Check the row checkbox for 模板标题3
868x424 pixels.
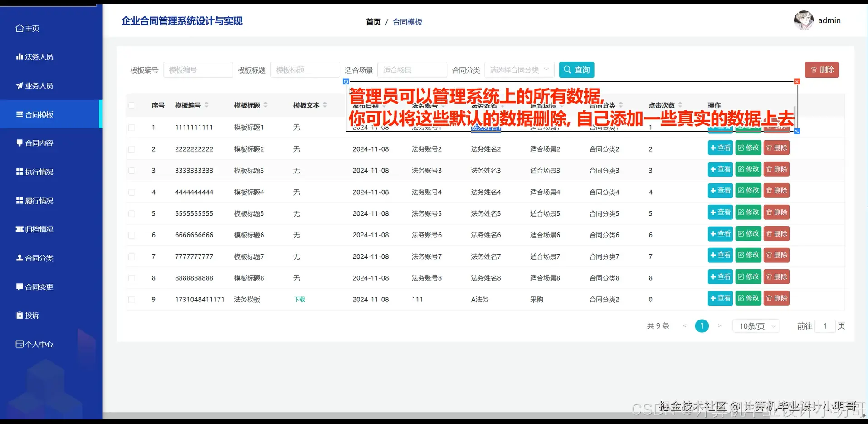(x=132, y=170)
